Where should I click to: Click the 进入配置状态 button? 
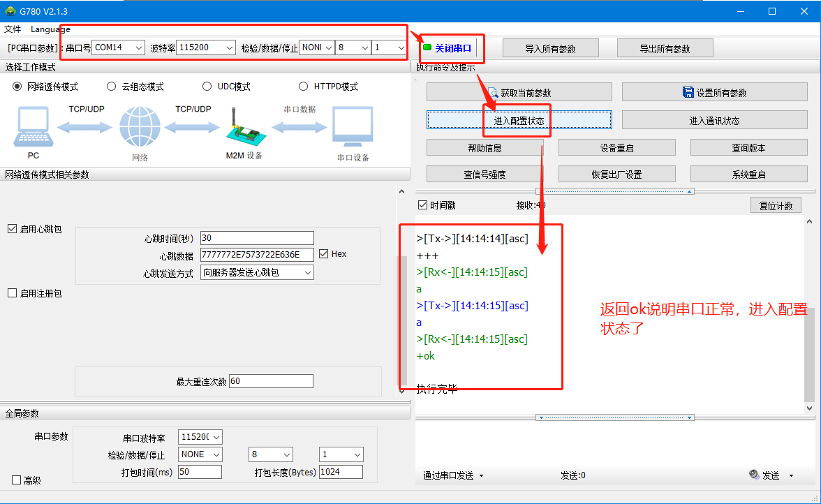click(519, 120)
